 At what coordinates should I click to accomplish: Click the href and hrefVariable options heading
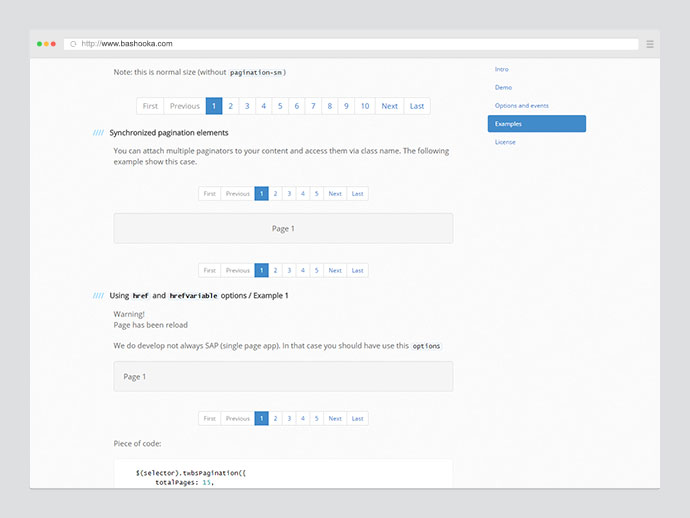[x=199, y=296]
